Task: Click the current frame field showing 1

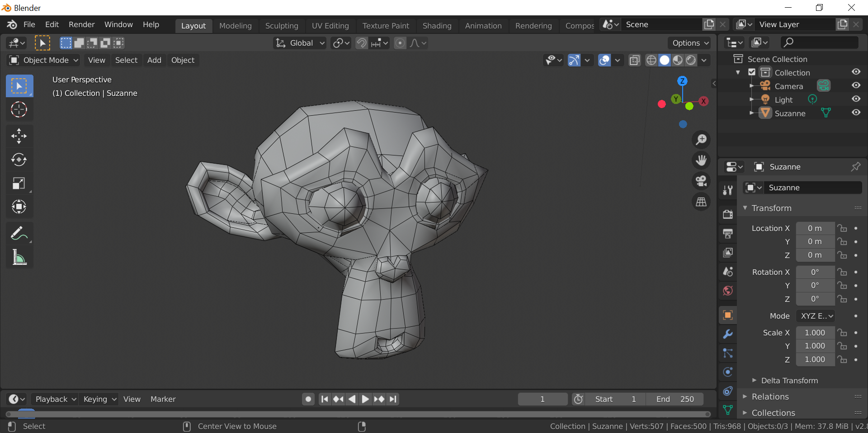Action: coord(542,399)
